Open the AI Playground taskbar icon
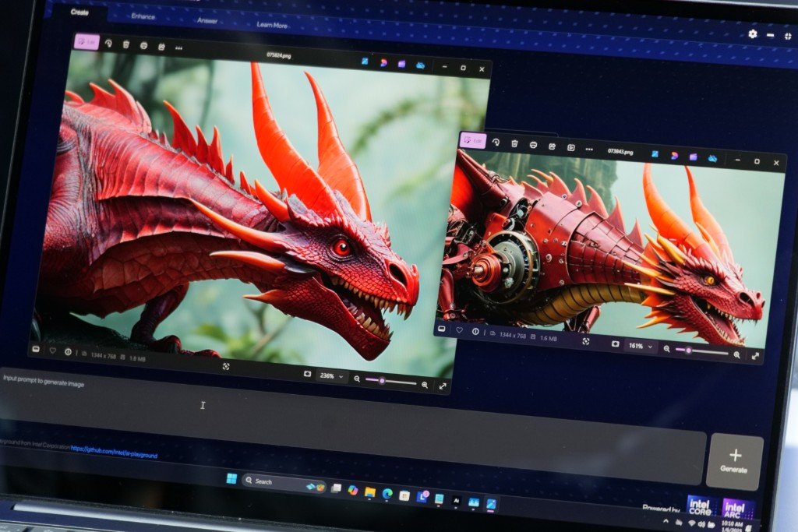798x532 pixels. click(x=457, y=501)
